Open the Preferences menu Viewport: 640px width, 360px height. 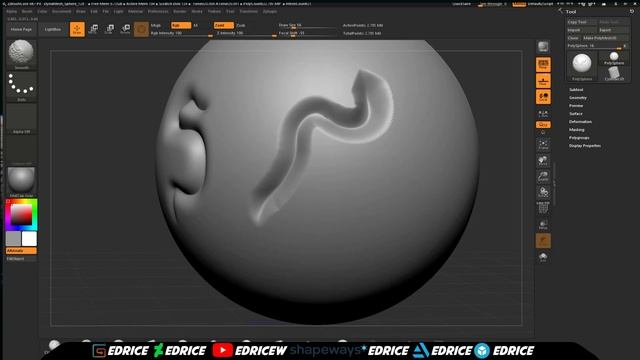[158, 11]
